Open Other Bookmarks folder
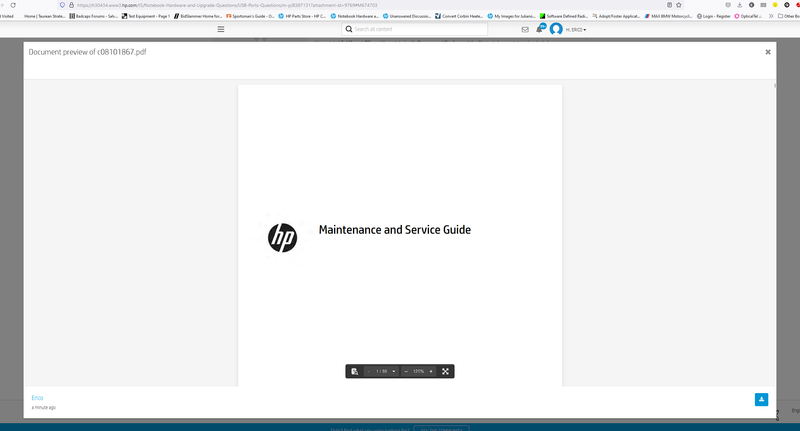 click(789, 16)
